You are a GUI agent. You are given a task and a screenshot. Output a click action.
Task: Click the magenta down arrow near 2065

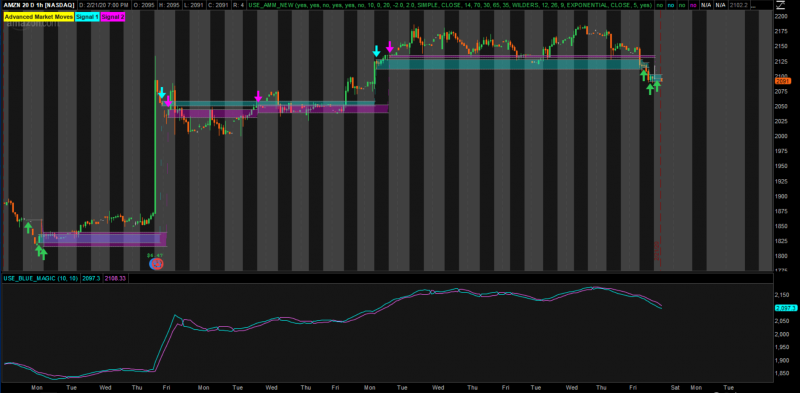pos(258,96)
